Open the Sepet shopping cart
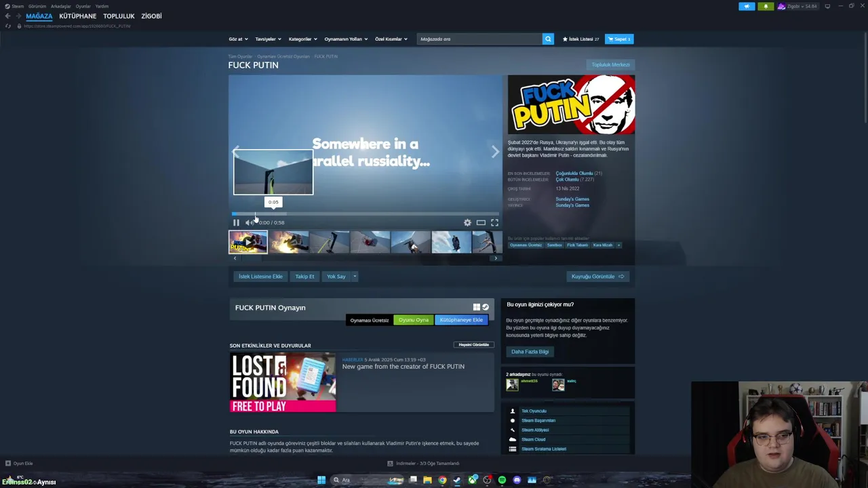 click(x=619, y=39)
